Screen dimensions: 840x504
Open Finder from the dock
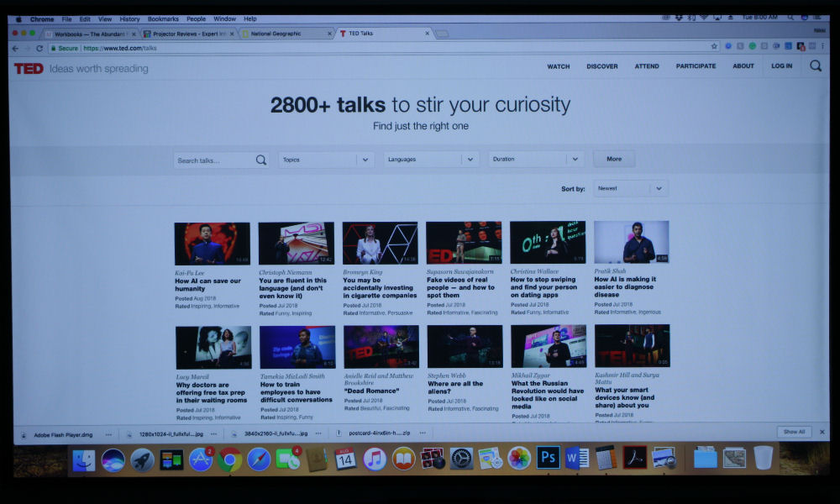(84, 460)
